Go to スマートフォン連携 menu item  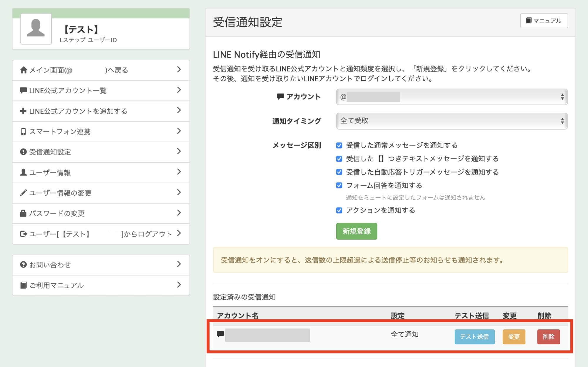coord(101,132)
